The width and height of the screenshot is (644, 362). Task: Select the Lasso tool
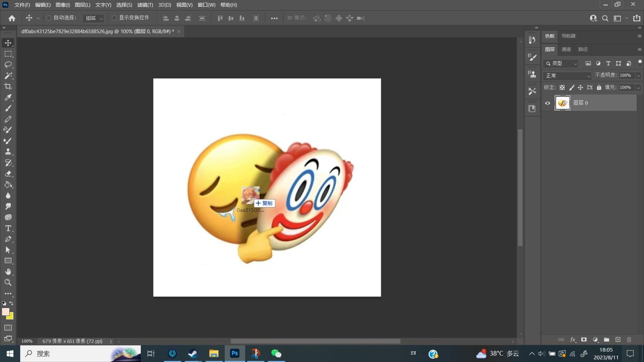(x=8, y=65)
